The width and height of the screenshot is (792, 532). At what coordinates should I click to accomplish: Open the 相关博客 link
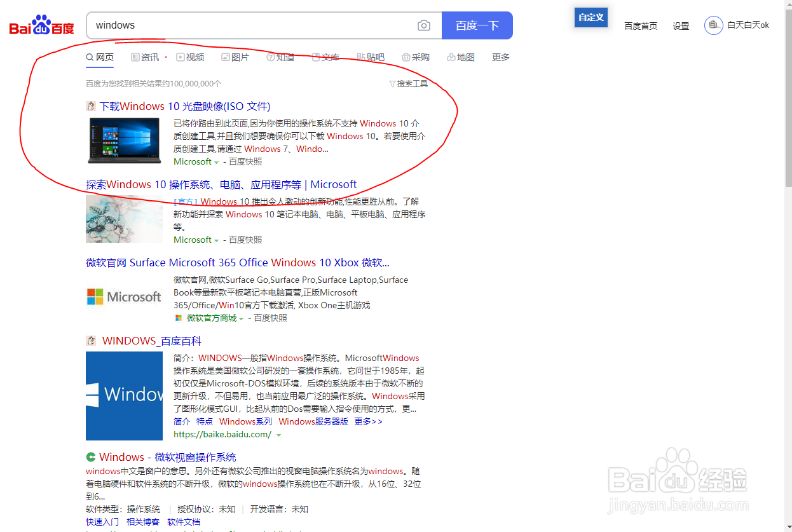point(143,522)
